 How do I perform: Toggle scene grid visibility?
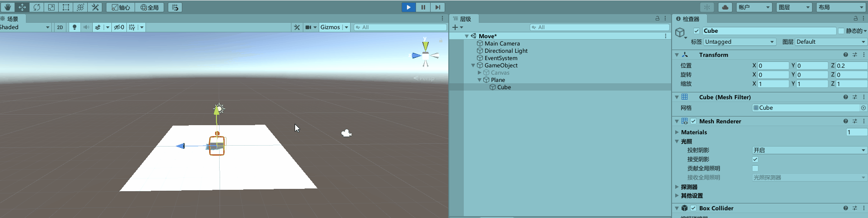[x=132, y=27]
